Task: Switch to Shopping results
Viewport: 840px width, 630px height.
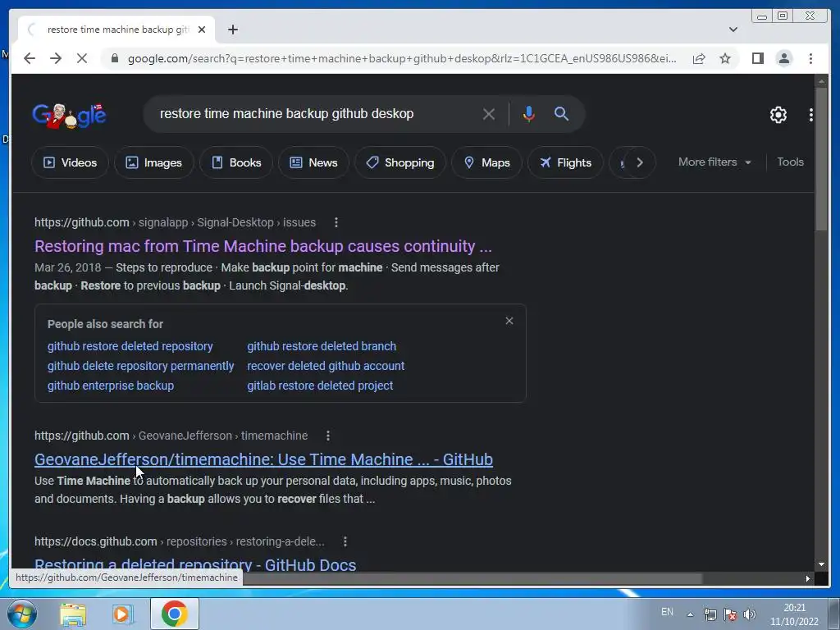Action: pyautogui.click(x=400, y=162)
